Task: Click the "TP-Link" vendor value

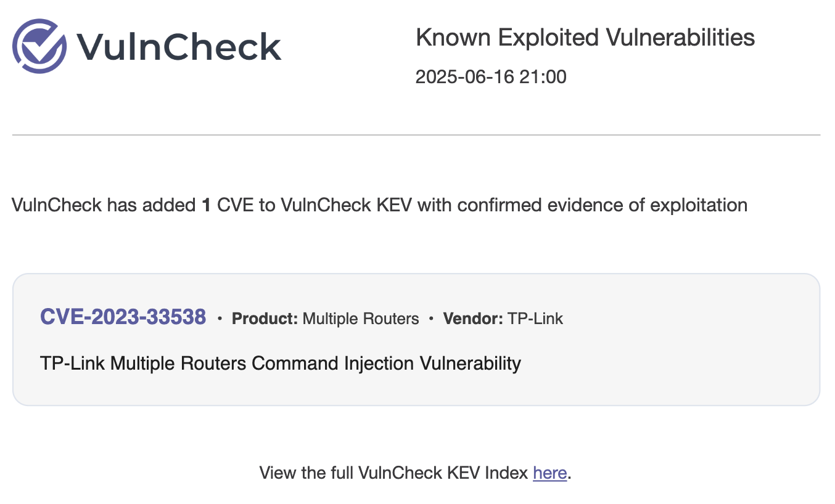Action: [x=535, y=319]
